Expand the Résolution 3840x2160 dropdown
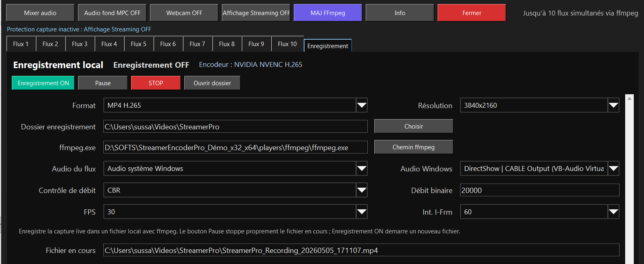The image size is (644, 264). pos(539,105)
